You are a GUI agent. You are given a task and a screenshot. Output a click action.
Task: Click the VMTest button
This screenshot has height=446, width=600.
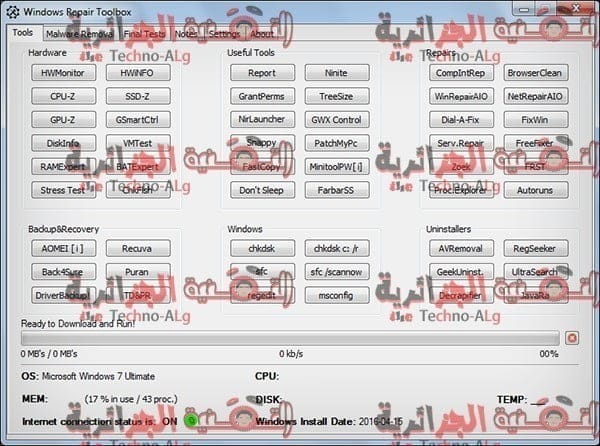click(x=138, y=143)
